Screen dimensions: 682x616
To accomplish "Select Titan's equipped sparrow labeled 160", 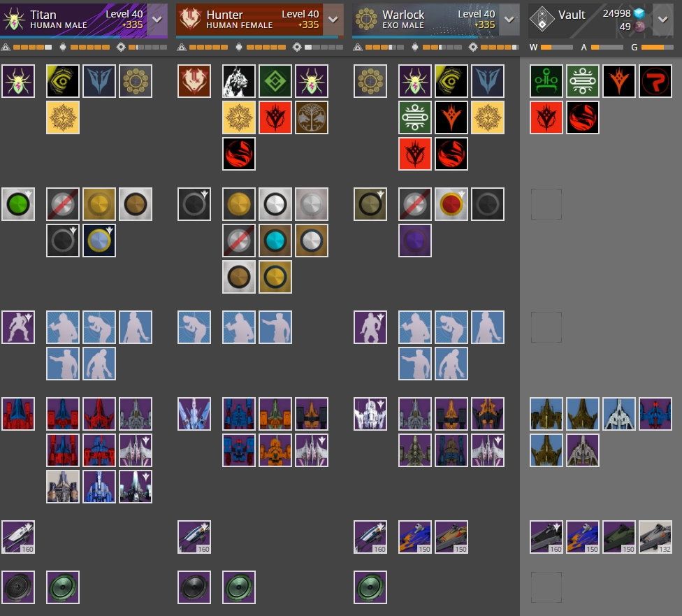I will click(18, 537).
